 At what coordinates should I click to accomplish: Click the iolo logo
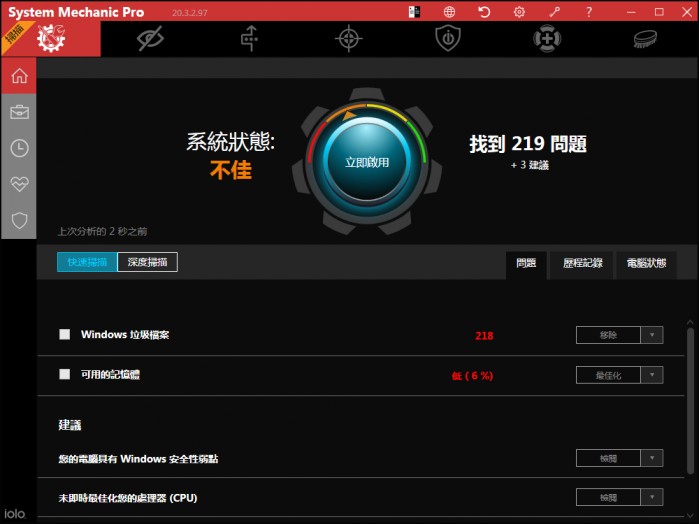(x=15, y=514)
